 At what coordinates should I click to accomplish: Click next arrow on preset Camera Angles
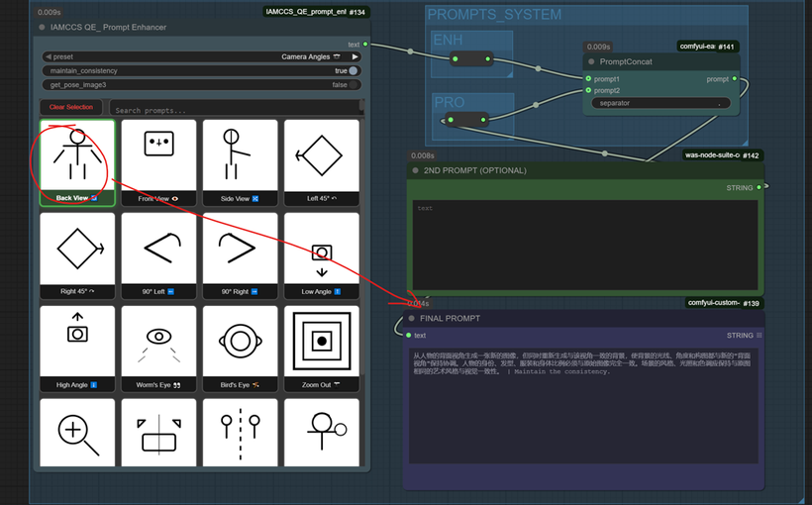point(355,57)
